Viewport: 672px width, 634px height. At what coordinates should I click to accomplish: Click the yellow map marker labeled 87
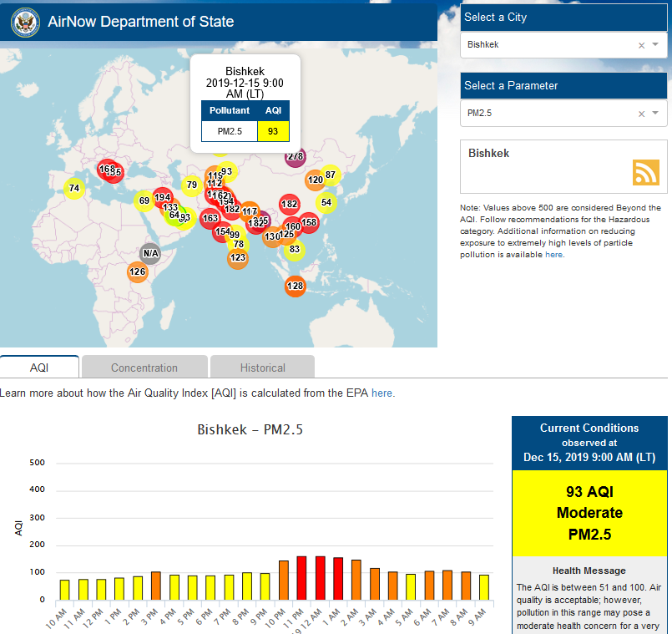(x=331, y=175)
